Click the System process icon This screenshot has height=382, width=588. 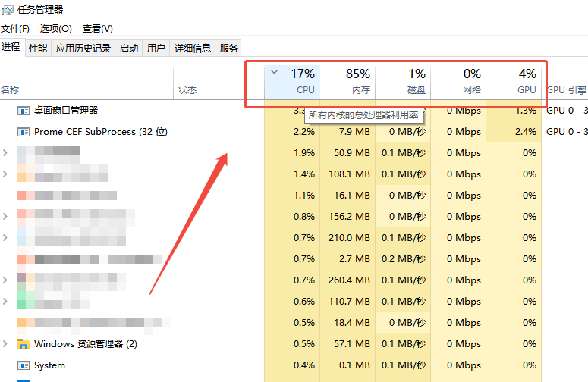[23, 365]
